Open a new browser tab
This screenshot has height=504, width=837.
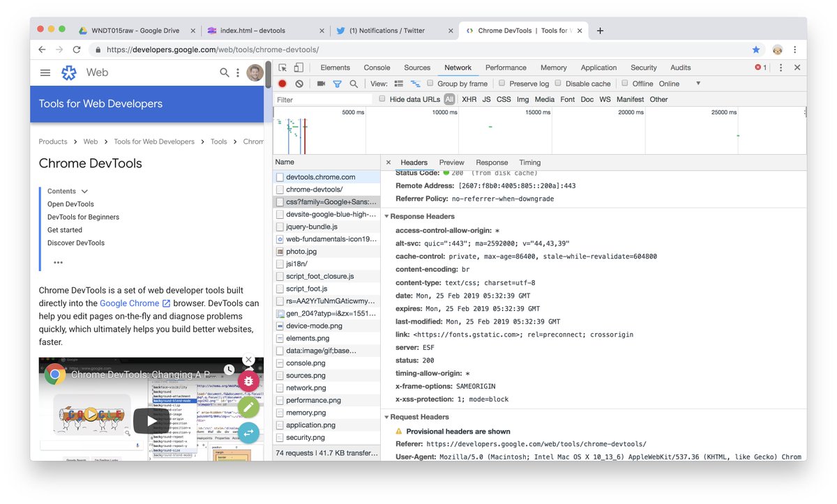600,31
